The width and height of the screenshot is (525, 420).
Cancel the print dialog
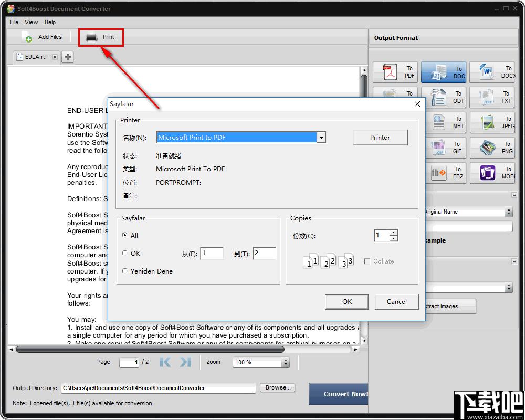[x=397, y=302]
